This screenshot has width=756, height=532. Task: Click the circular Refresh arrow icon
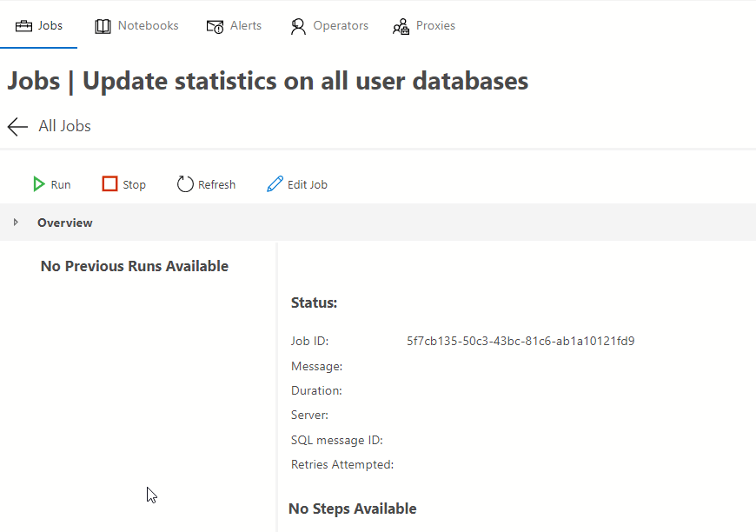(x=185, y=184)
